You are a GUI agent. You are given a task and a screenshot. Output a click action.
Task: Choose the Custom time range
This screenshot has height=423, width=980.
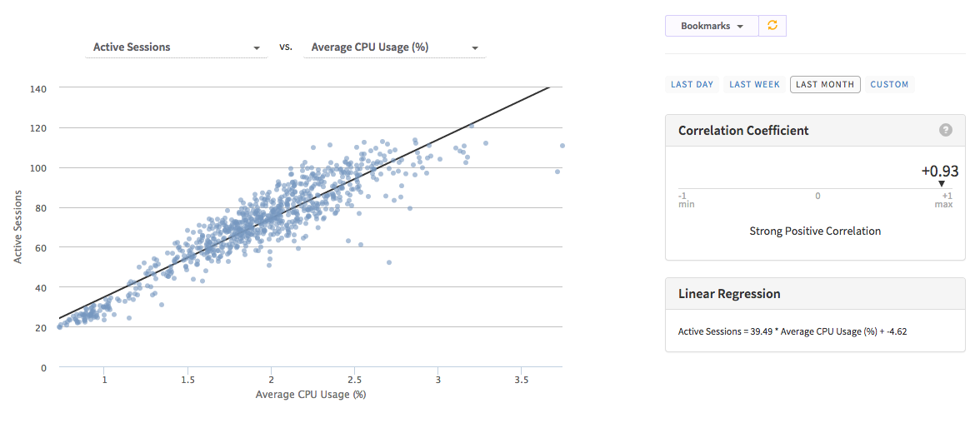point(889,84)
